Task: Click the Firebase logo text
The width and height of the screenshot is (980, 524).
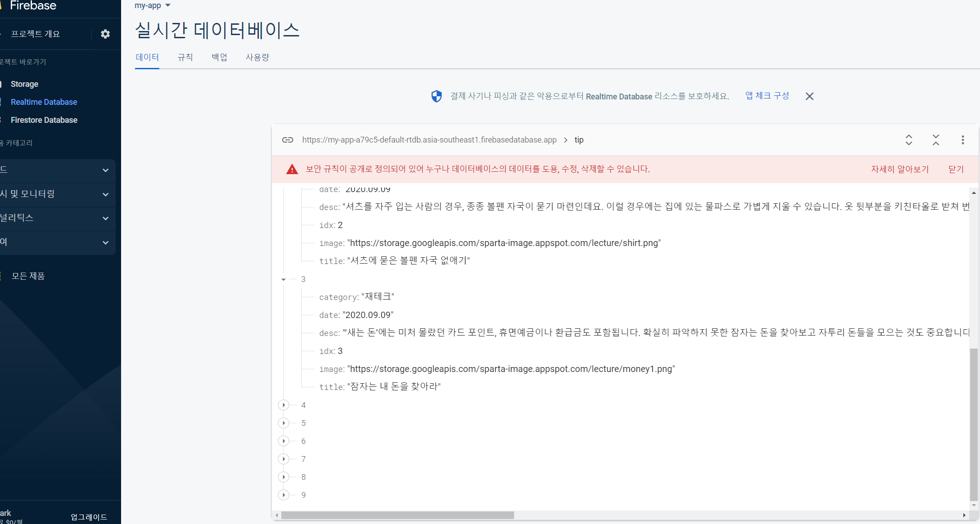Action: (x=33, y=5)
